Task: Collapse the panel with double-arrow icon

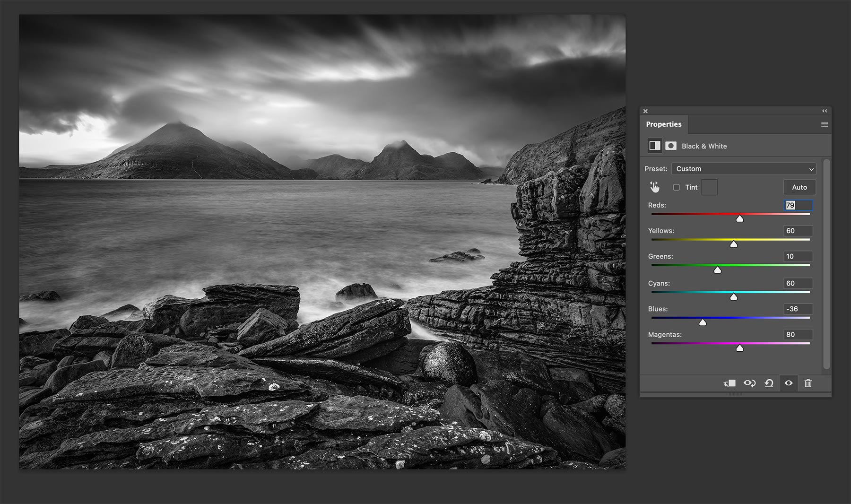Action: pos(825,111)
